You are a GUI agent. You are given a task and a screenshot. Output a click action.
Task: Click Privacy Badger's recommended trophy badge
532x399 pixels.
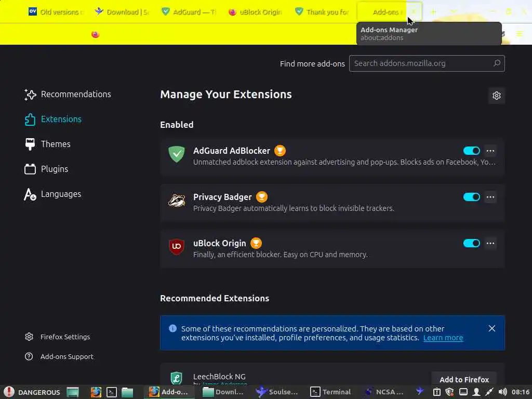pyautogui.click(x=262, y=197)
